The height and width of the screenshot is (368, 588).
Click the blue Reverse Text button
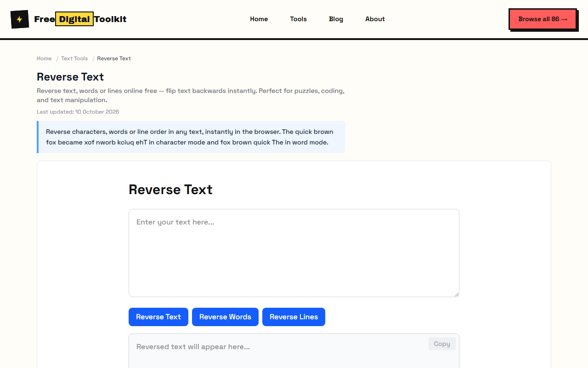(x=158, y=317)
